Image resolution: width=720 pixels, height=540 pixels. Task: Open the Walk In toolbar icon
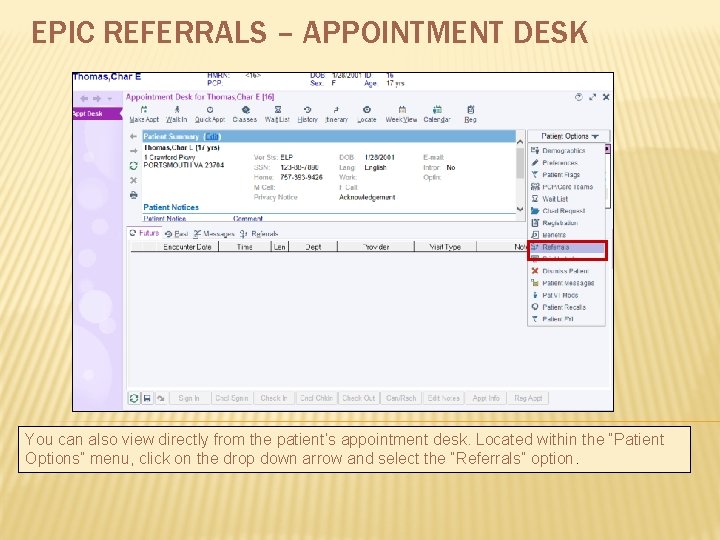tap(177, 114)
